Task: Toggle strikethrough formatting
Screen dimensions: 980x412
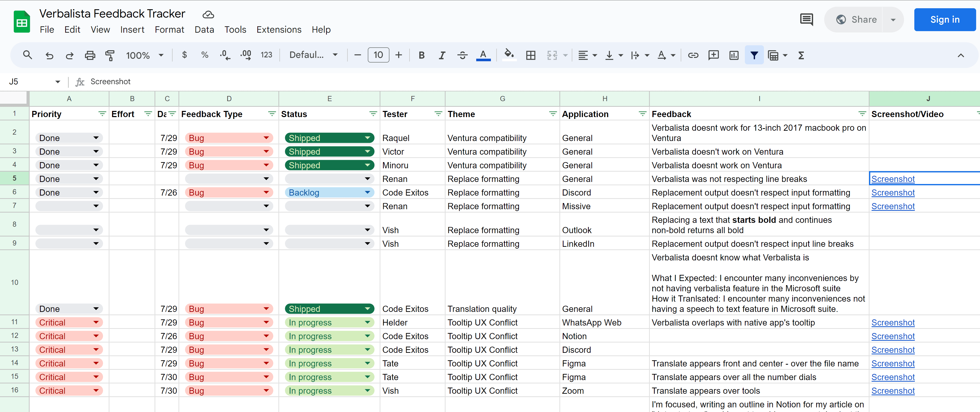Action: click(462, 55)
